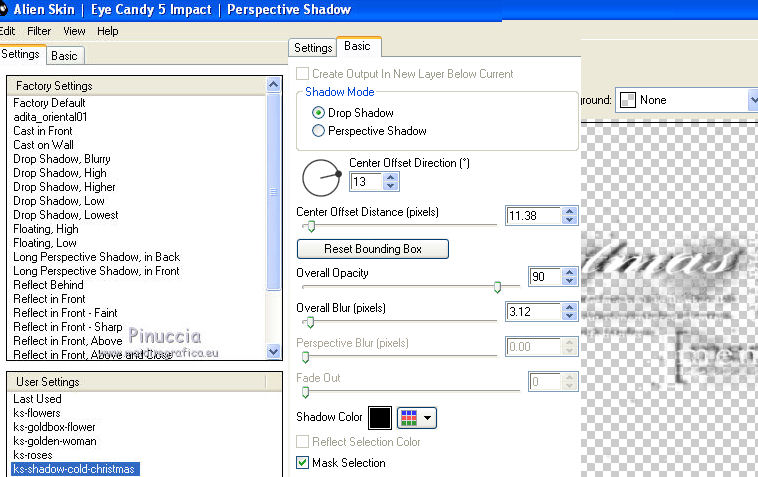Open the View menu
The width and height of the screenshot is (758, 477).
74,31
